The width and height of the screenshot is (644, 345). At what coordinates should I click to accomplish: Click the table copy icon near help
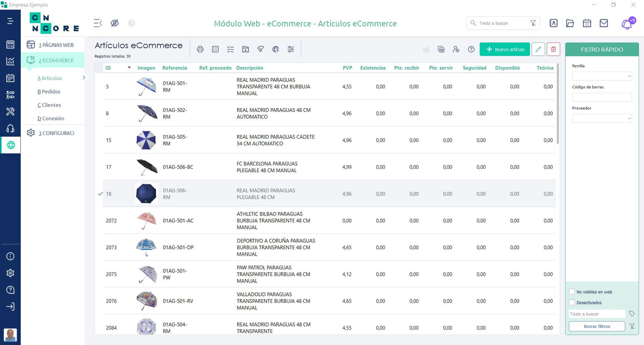tap(441, 49)
